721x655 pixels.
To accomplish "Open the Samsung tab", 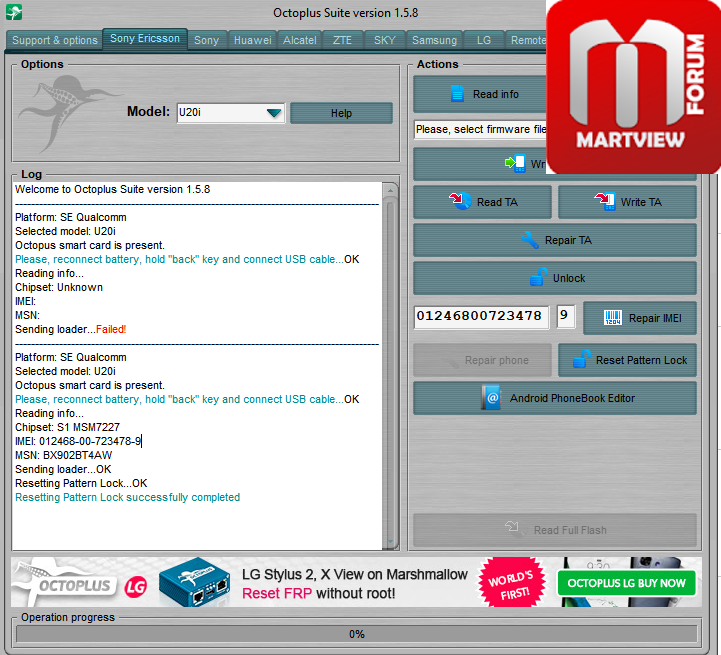I will (x=434, y=40).
